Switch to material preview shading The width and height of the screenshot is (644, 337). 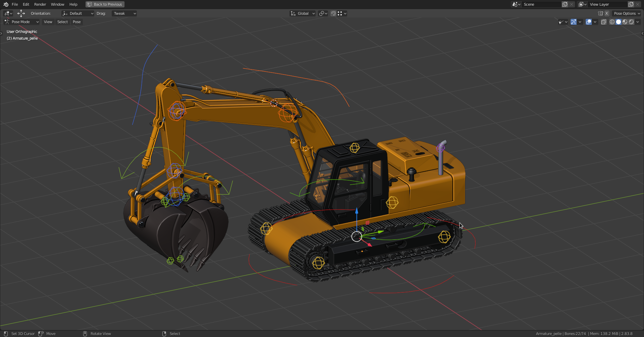[625, 22]
